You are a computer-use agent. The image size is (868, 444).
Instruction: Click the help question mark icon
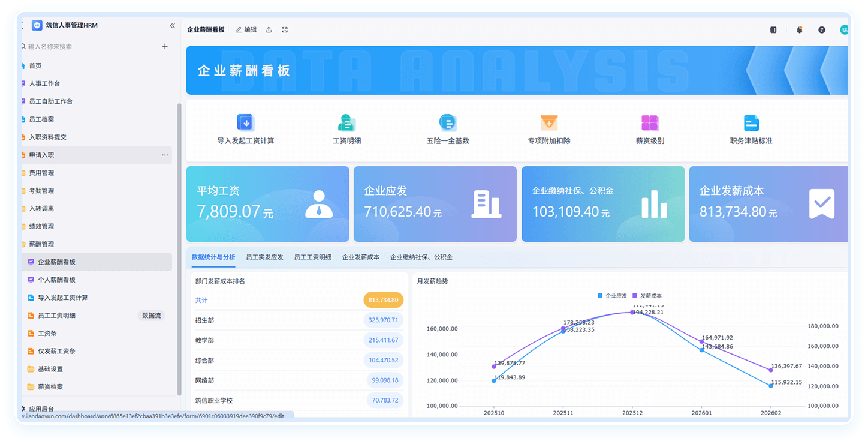(822, 29)
